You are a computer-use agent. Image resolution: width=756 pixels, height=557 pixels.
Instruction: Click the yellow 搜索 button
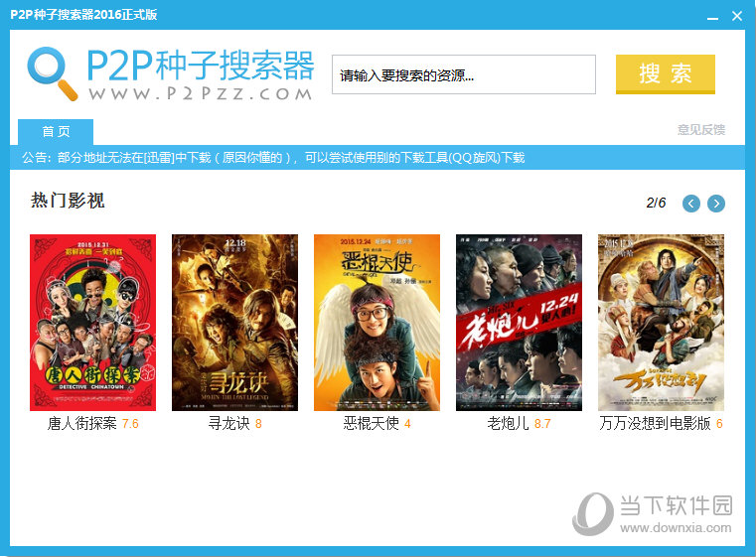point(666,73)
